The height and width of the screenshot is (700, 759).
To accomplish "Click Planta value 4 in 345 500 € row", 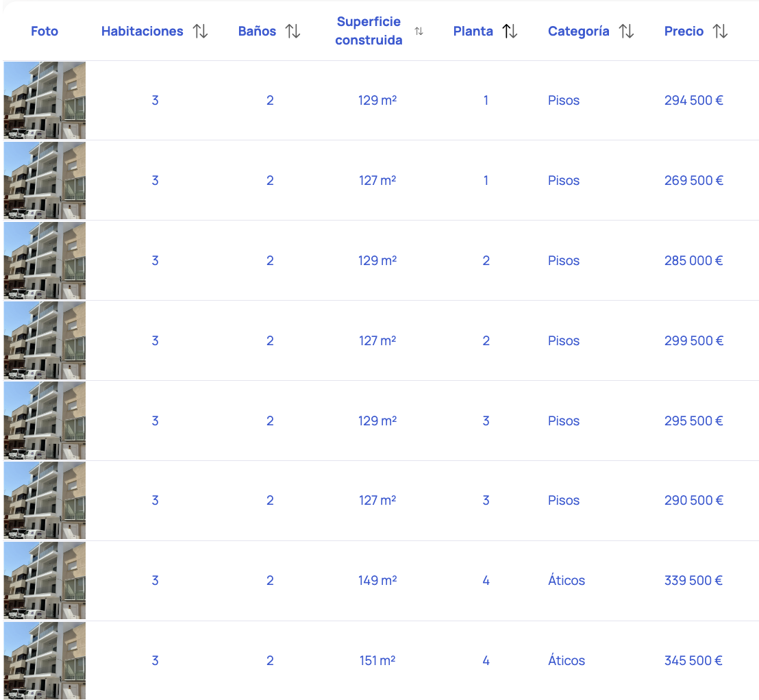I will (x=486, y=661).
